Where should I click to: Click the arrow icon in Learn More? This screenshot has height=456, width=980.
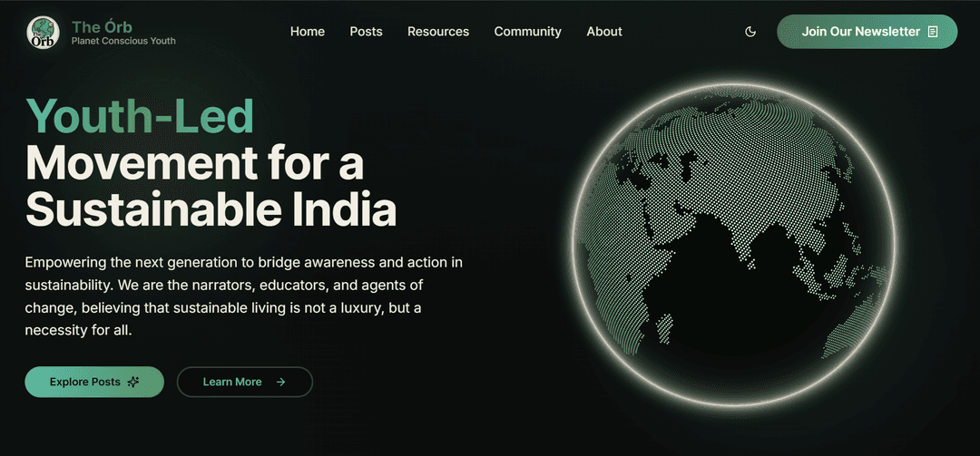[280, 383]
